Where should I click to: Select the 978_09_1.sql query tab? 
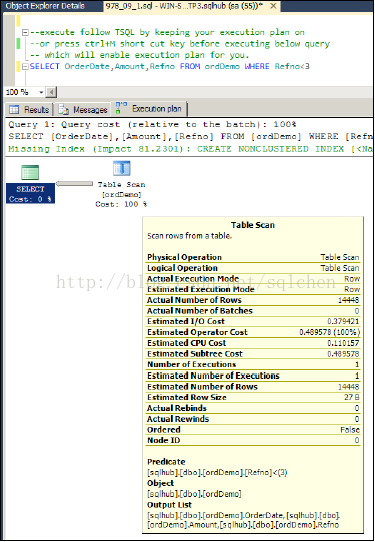coord(184,6)
